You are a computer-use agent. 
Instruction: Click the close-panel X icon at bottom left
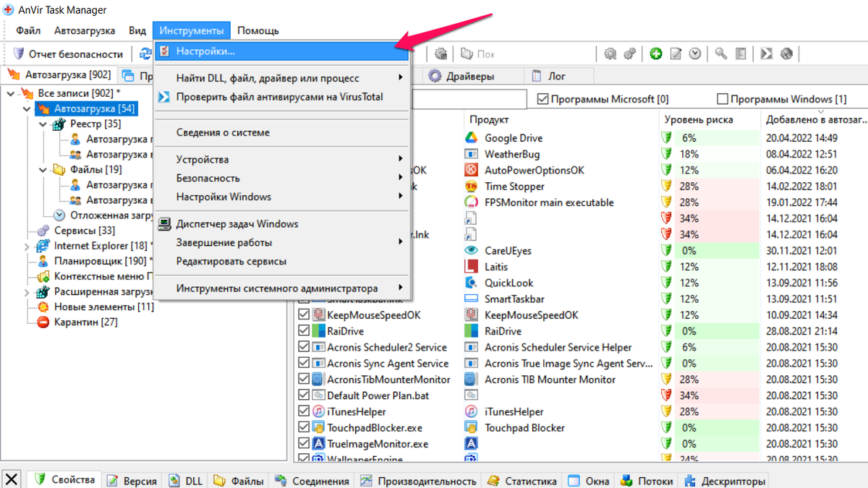tap(12, 479)
